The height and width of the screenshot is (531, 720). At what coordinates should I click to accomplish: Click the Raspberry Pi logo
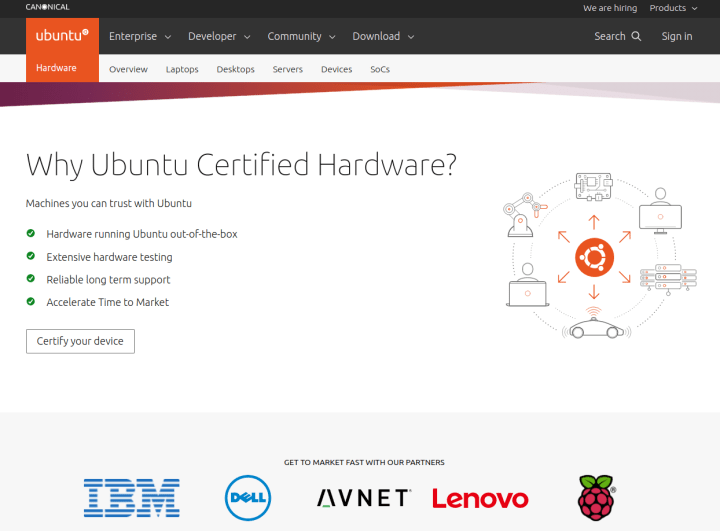pos(596,498)
